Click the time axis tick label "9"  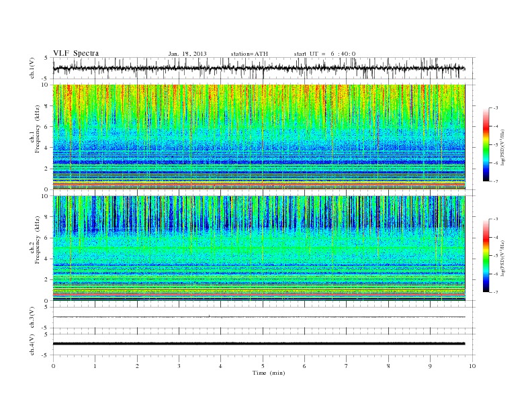click(x=430, y=366)
